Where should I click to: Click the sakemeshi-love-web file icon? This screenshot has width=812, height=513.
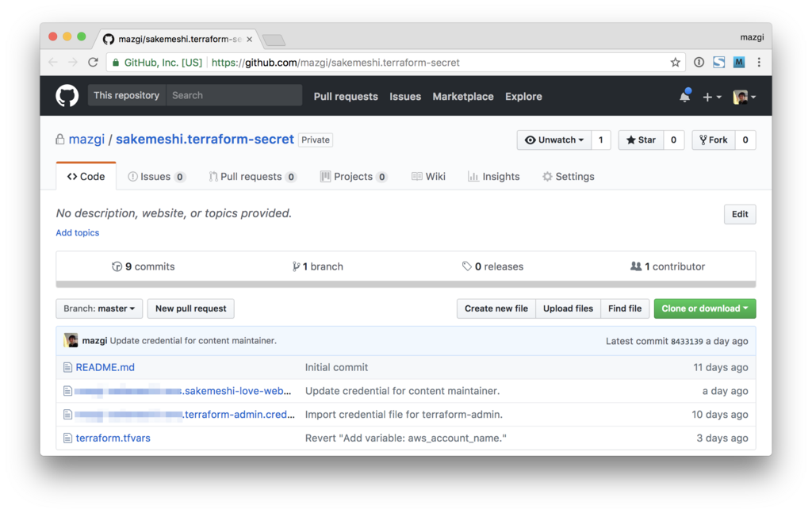tap(67, 391)
